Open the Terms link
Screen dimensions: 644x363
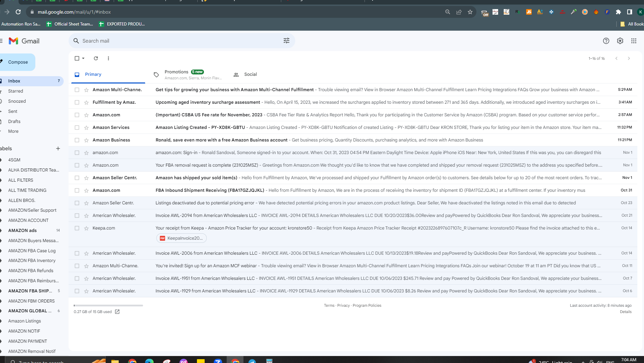click(329, 306)
